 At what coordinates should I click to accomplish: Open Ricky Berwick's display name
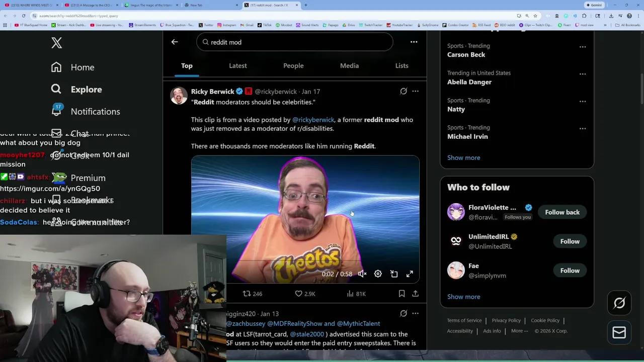coord(212,92)
